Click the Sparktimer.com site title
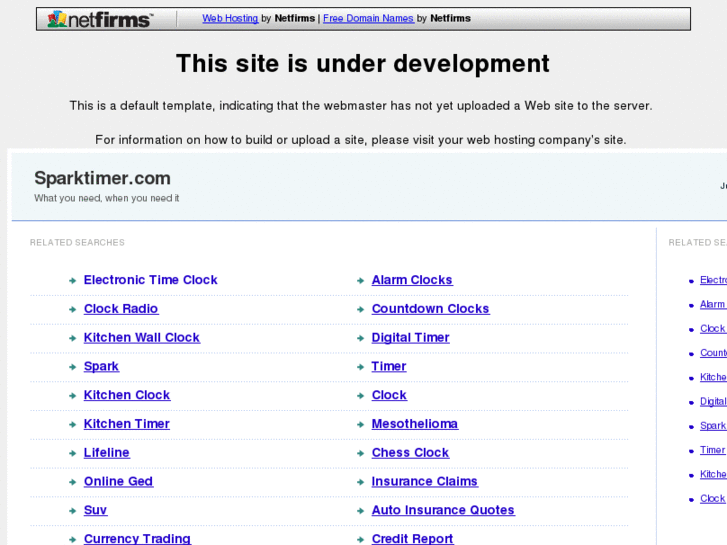727x545 pixels. [102, 178]
